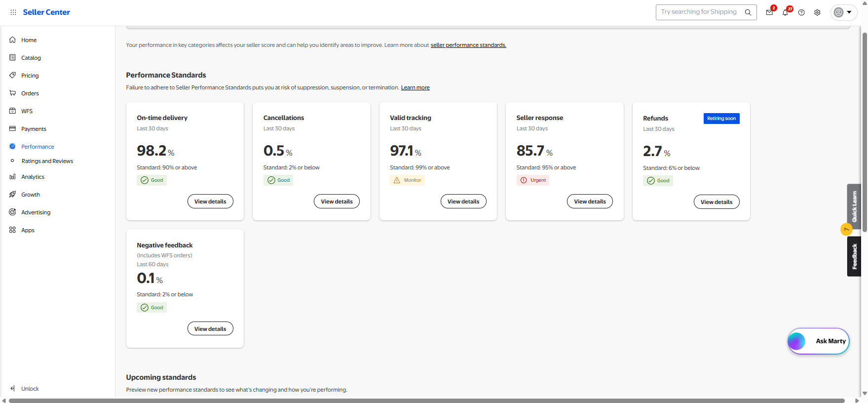Click the Good status on Refunds
This screenshot has width=868, height=403.
[658, 181]
